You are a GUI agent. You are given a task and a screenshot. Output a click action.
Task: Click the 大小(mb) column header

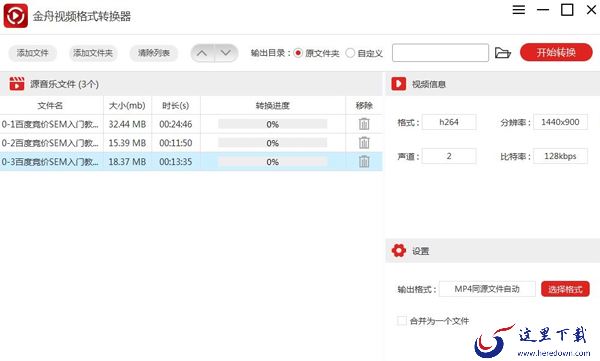coord(127,105)
